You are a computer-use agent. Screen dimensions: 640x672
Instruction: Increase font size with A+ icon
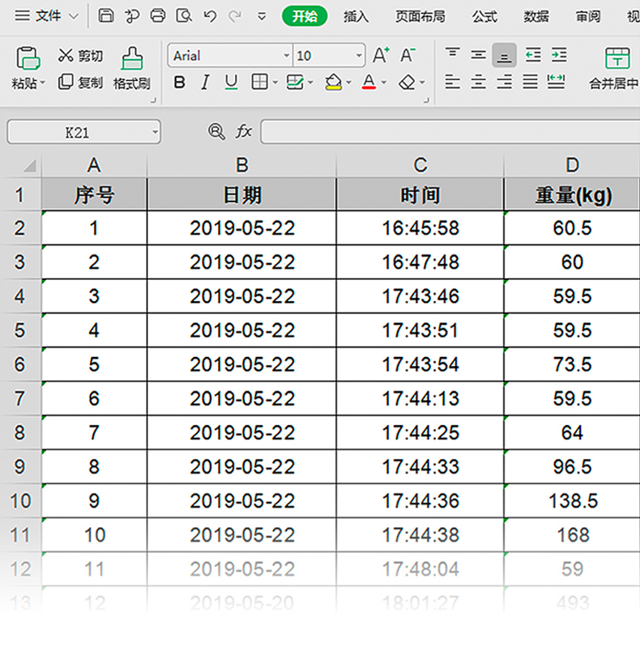[381, 55]
